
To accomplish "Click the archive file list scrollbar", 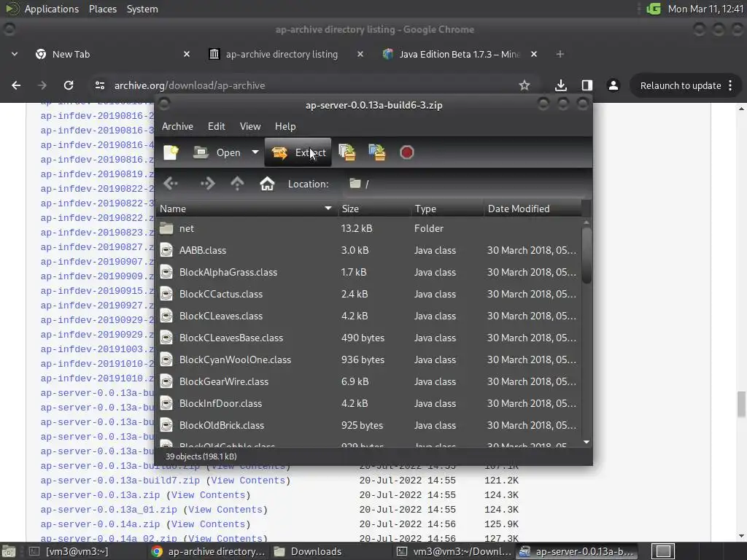I will pos(587,255).
